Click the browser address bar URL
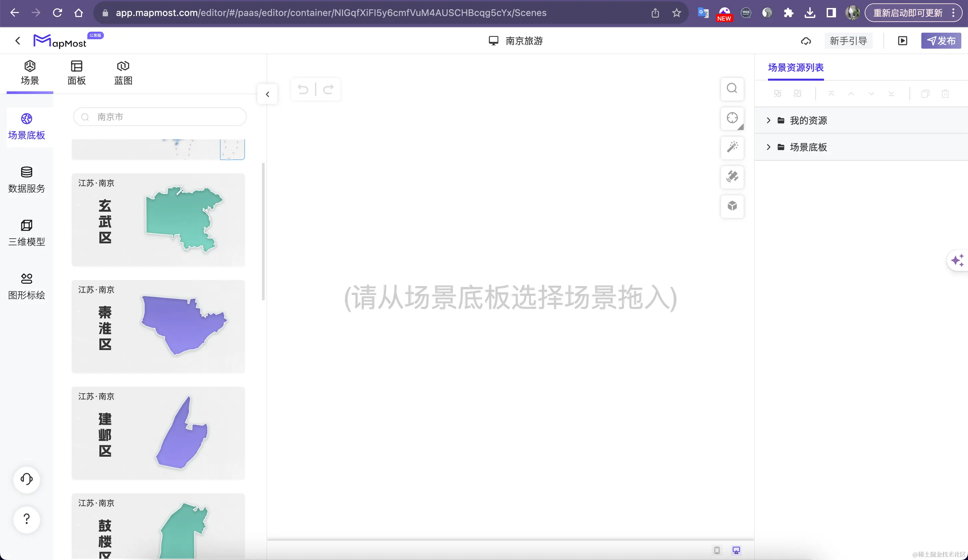 [x=331, y=13]
